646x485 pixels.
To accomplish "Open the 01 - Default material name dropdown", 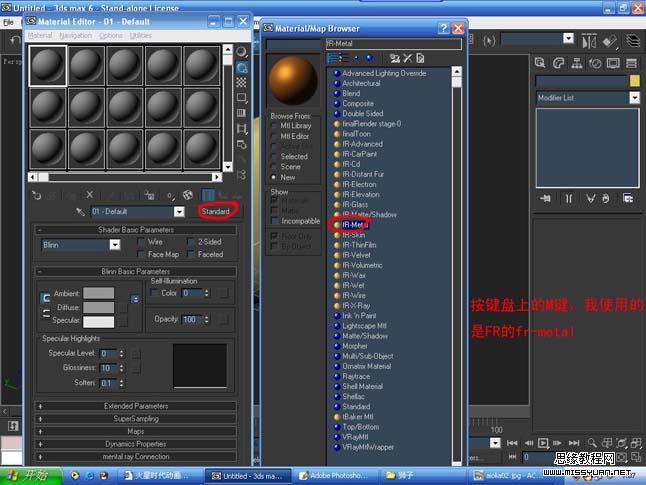I will [179, 212].
